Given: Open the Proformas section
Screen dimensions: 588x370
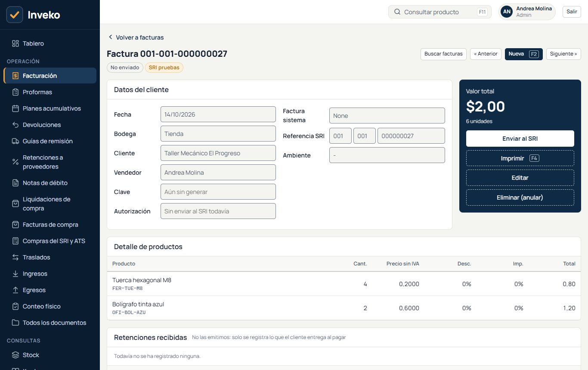Looking at the screenshot, I should [50, 92].
